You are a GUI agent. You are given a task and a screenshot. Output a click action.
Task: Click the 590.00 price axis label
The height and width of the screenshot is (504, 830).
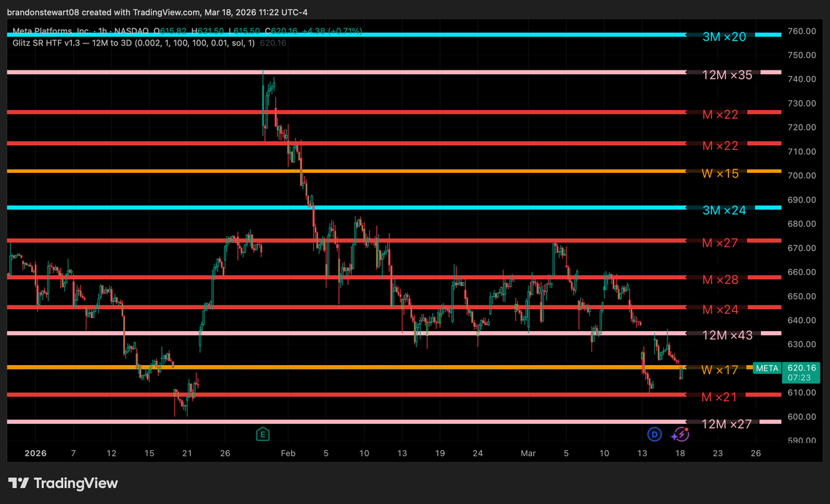(x=803, y=440)
